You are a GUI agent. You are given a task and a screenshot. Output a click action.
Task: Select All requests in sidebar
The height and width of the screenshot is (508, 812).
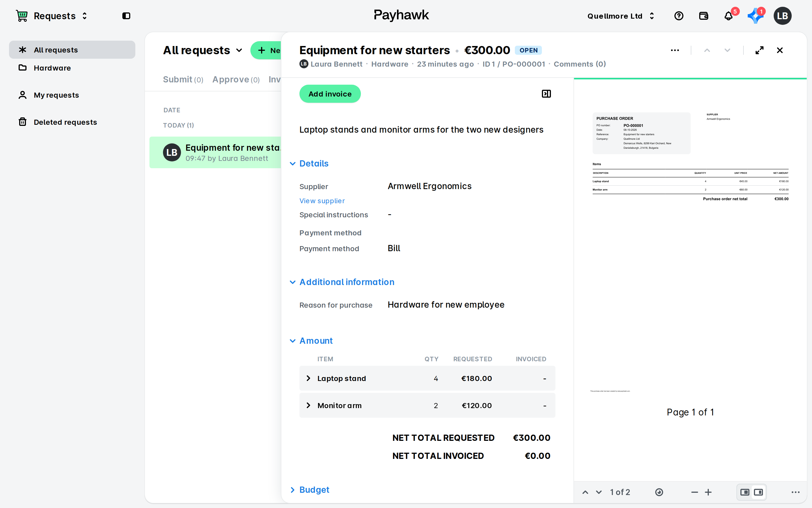click(72, 50)
